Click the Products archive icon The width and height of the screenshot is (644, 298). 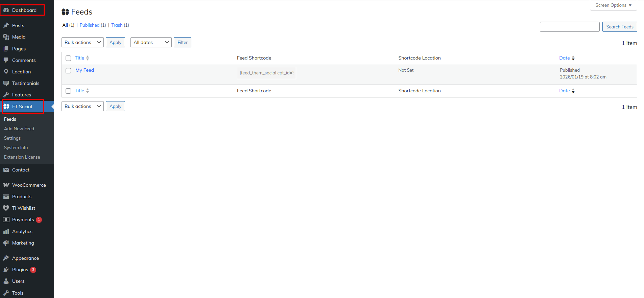6,197
